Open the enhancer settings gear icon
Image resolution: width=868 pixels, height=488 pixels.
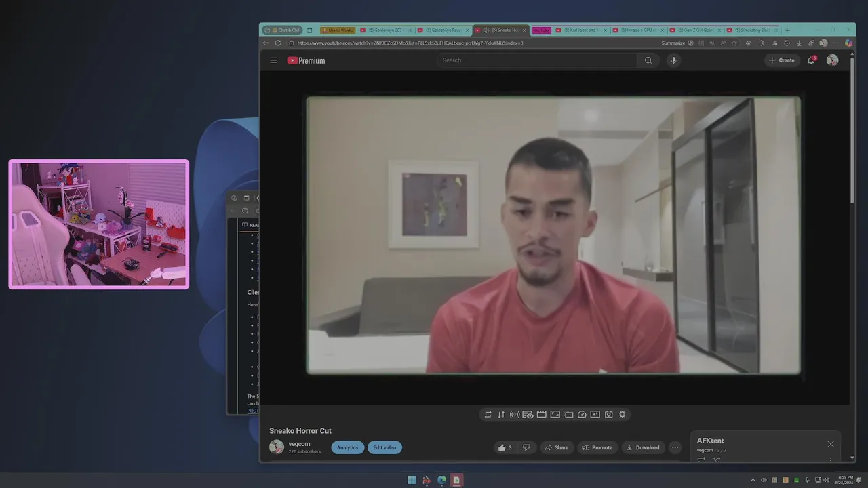623,415
